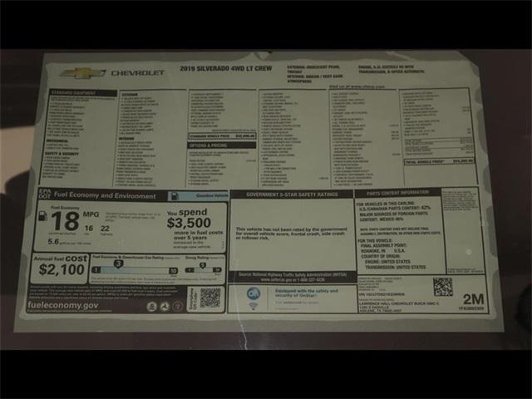Click the QR code above the 2M mark

click(443, 287)
